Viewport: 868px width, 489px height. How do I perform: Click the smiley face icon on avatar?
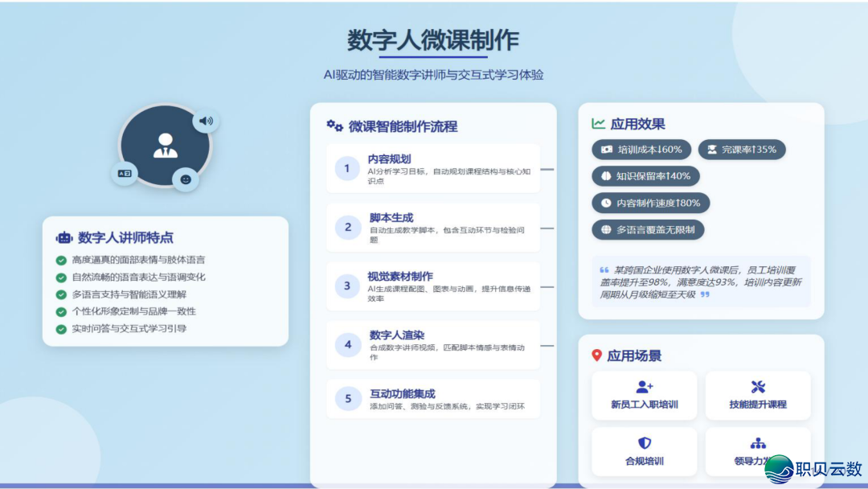(186, 179)
